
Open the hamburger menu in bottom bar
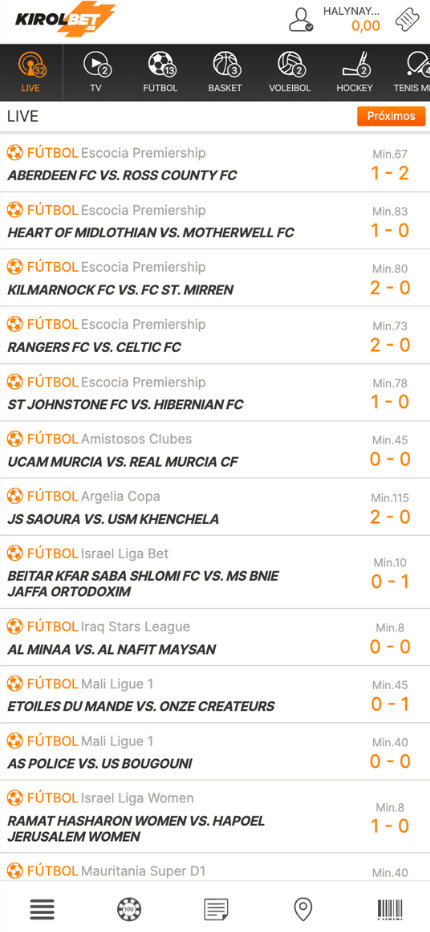[42, 909]
